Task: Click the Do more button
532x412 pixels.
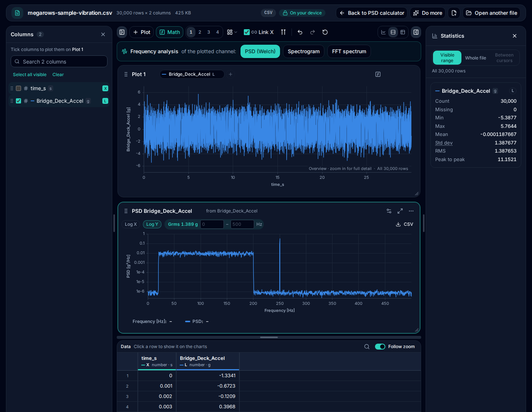Action: 428,13
